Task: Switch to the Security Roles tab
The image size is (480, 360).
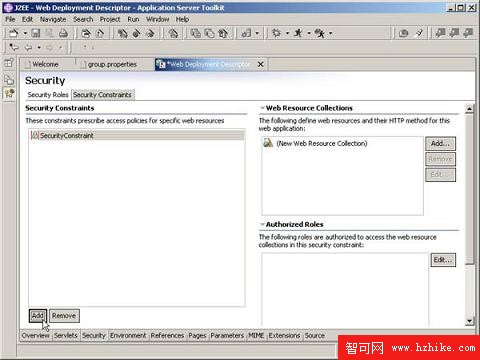Action: point(48,95)
